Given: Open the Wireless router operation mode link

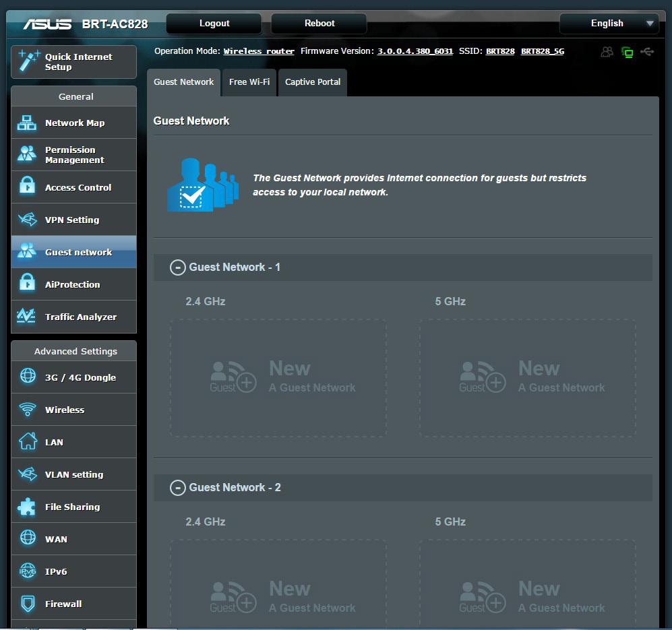Looking at the screenshot, I should point(259,51).
